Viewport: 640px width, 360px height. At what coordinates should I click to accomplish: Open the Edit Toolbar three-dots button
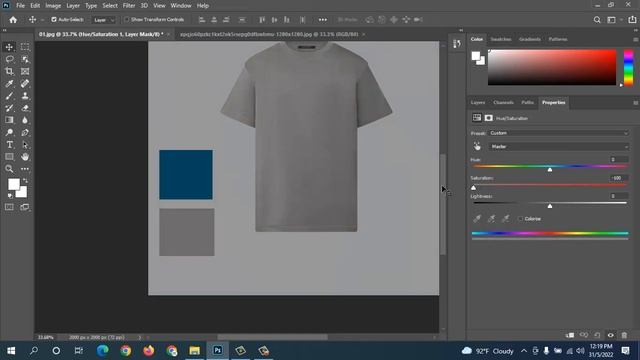pos(25,169)
